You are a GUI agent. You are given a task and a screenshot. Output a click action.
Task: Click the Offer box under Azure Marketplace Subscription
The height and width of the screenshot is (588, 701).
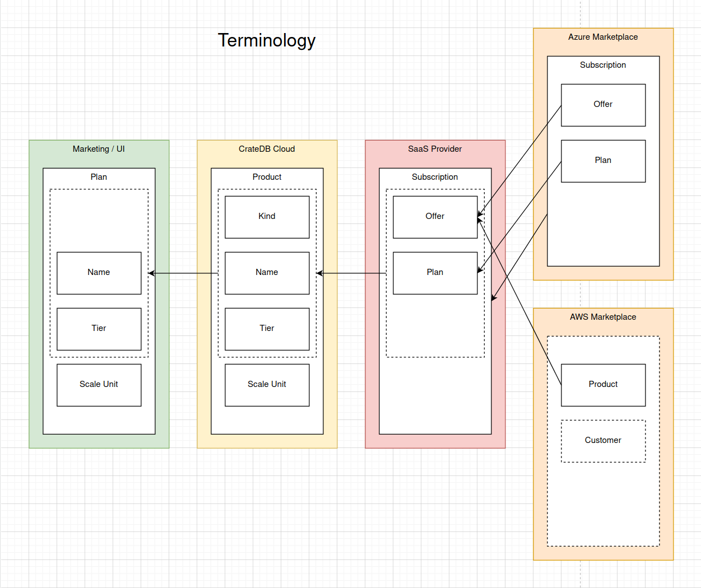click(603, 105)
